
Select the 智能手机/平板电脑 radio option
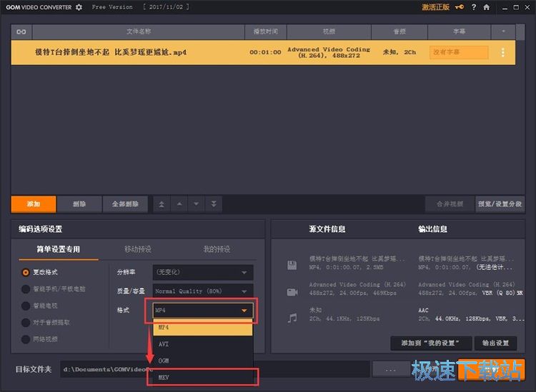tap(26, 289)
